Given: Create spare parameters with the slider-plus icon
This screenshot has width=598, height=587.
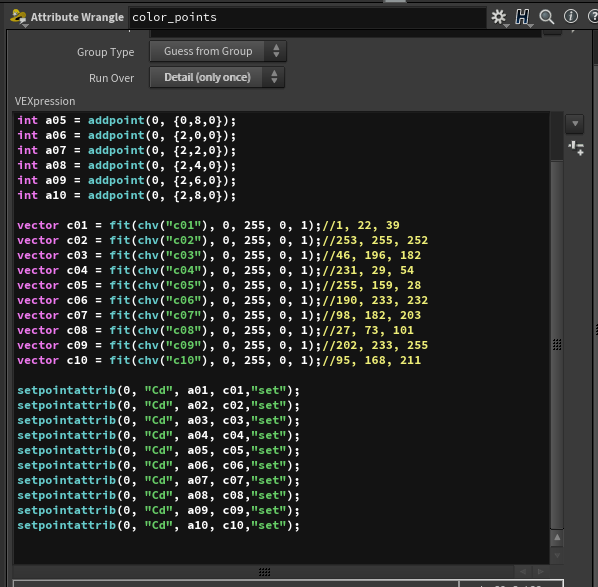Looking at the screenshot, I should click(x=575, y=148).
